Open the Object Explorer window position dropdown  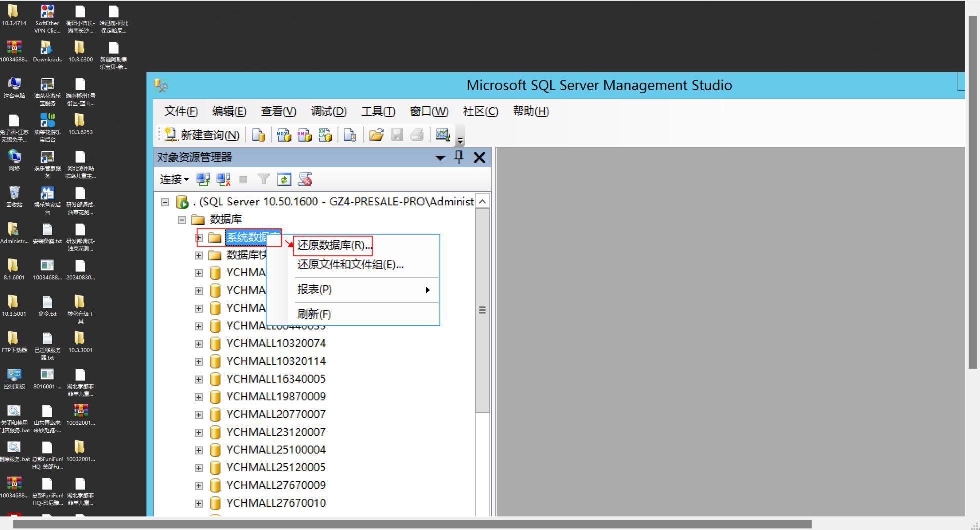click(440, 158)
